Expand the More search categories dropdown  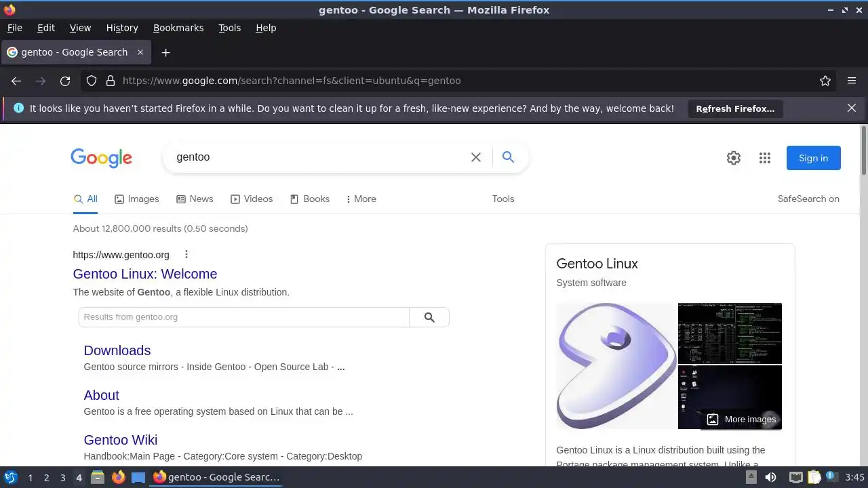pos(361,199)
